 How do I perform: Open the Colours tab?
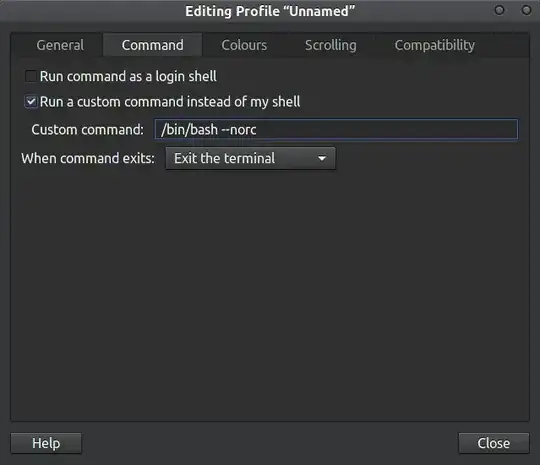click(x=244, y=45)
